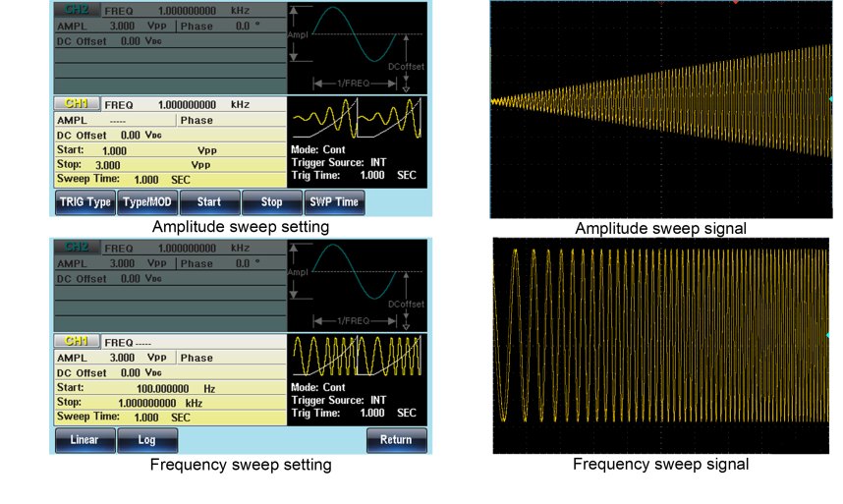This screenshot has height=504, width=843.
Task: Click Mode: Cont in amplitude sweep panel
Action: [318, 150]
